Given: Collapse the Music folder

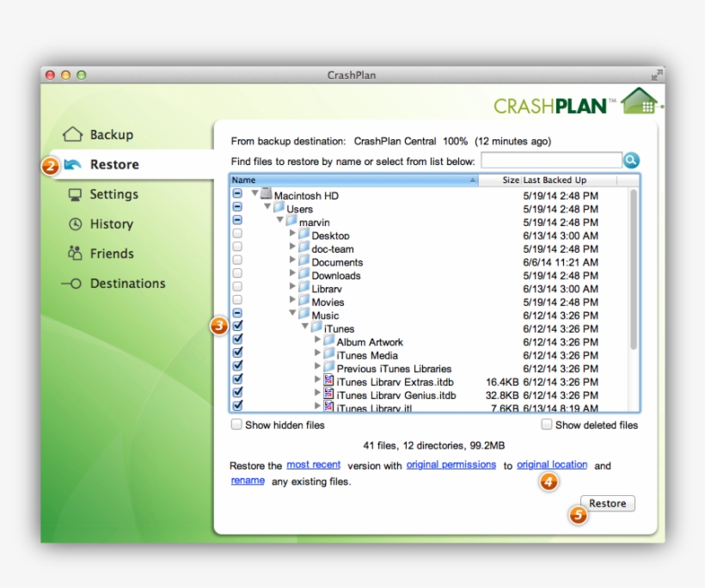Looking at the screenshot, I should pos(292,315).
